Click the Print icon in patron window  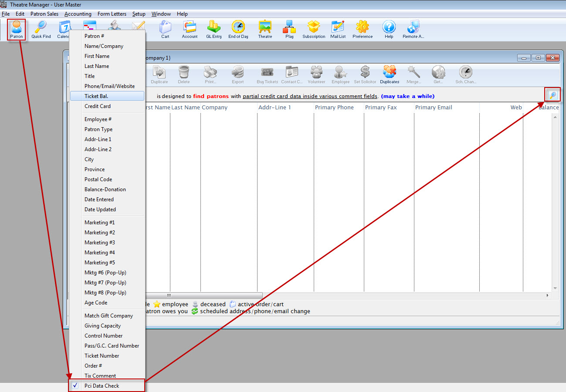coord(210,75)
